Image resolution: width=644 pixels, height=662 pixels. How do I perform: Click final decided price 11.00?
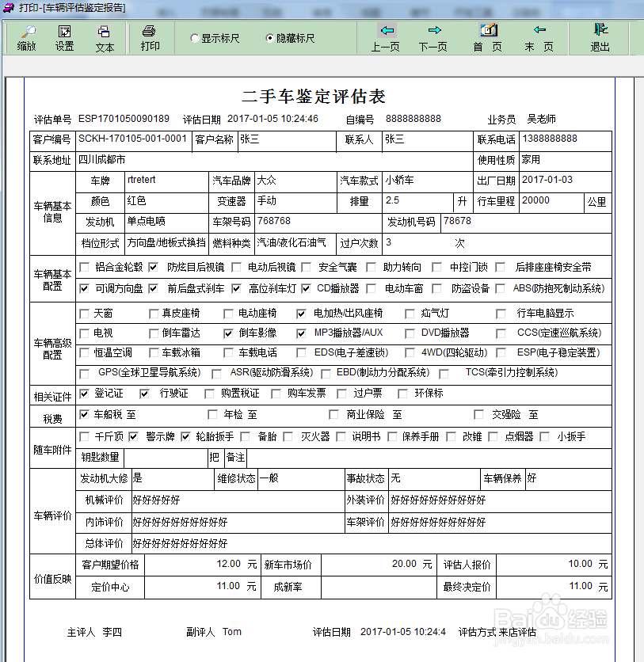[581, 586]
